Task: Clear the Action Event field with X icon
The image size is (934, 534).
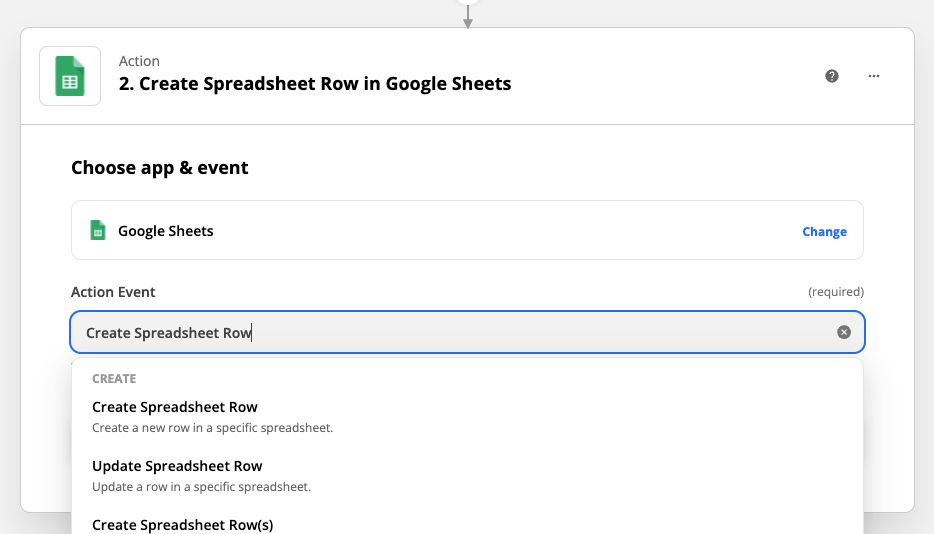Action: 843,333
